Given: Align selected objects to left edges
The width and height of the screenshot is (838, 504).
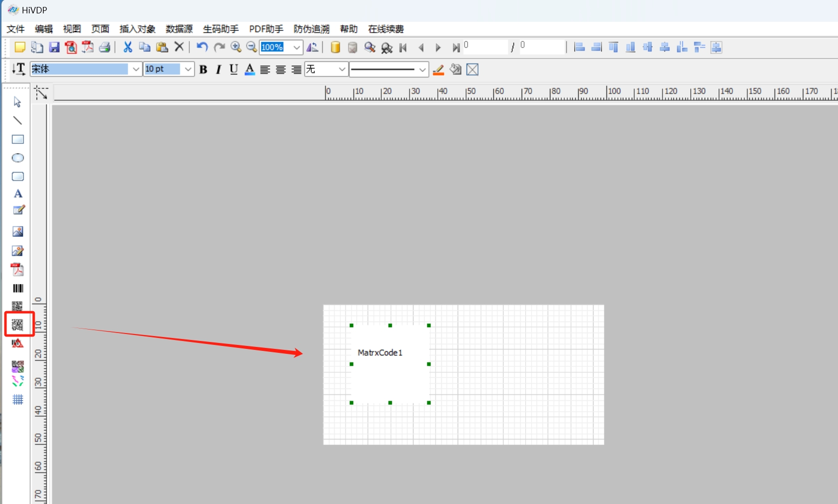Looking at the screenshot, I should (579, 47).
